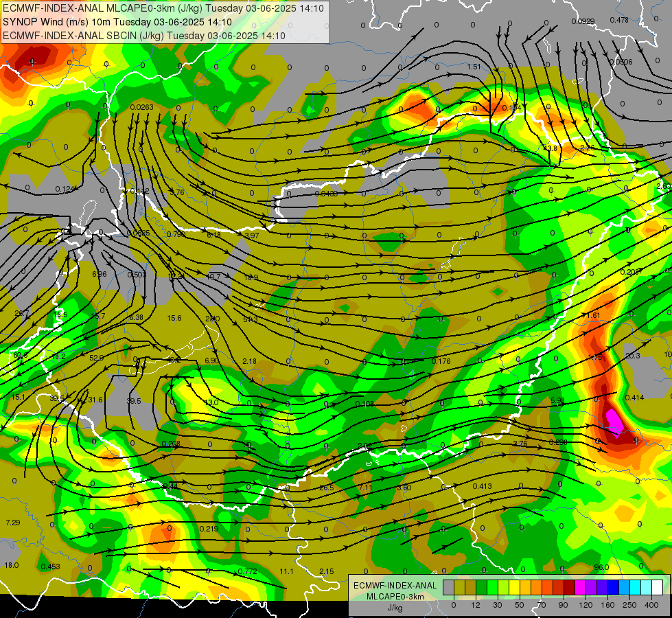672x618 pixels.
Task: Click the SYNOP Wind 10m title line
Action: 117,22
